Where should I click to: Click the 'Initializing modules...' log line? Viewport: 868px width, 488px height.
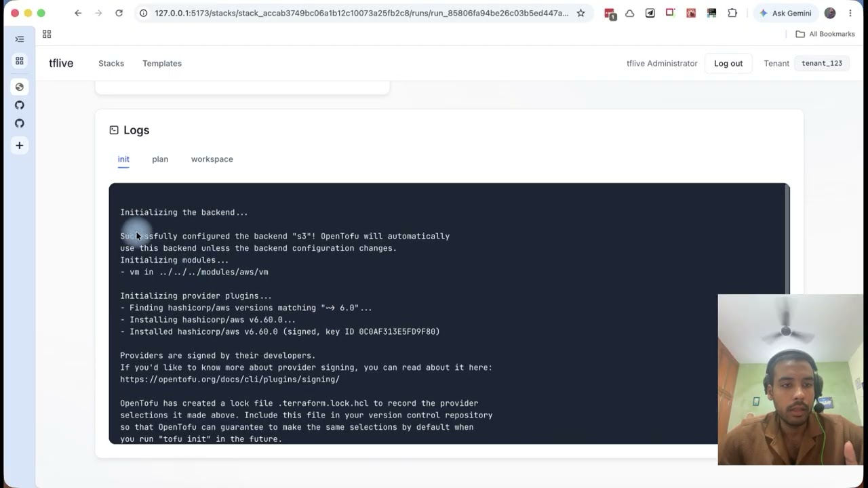[174, 260]
